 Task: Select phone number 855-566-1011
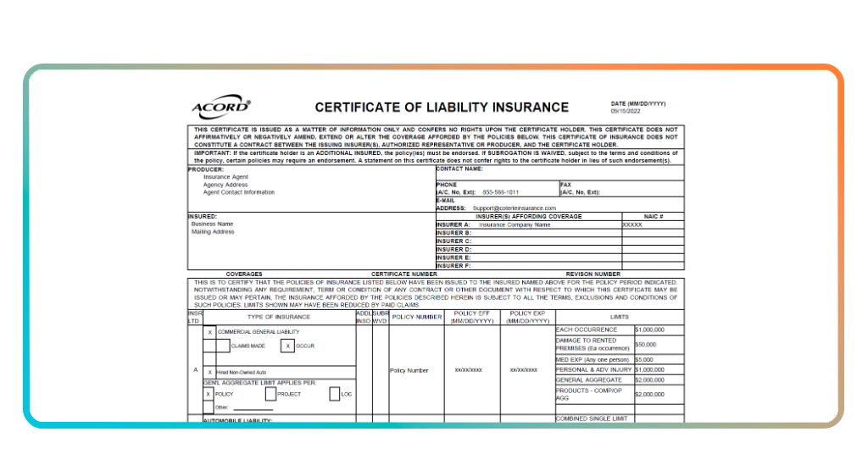[x=500, y=192]
